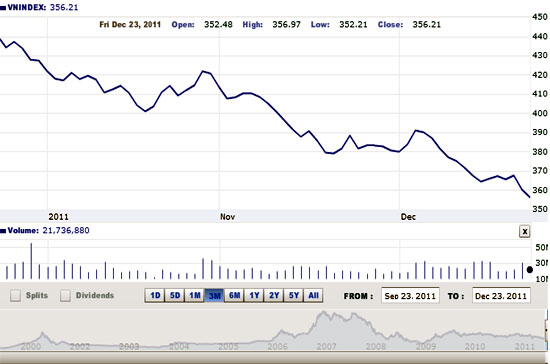
Task: Select the 6M range button
Action: point(234,296)
